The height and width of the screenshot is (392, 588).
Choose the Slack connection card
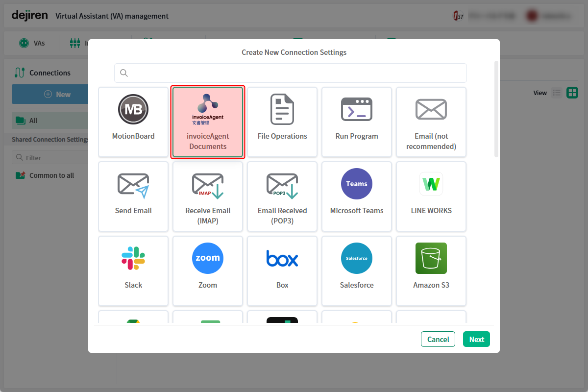(133, 271)
